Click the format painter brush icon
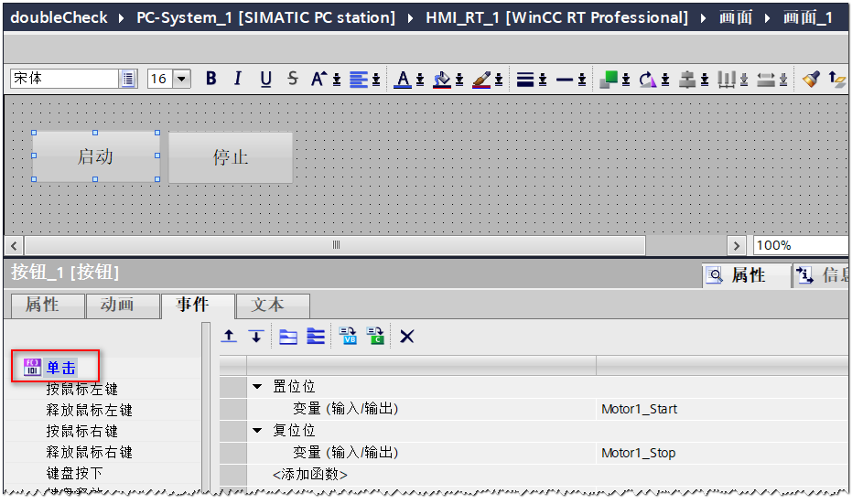Screen dimensions: 852x504 click(x=811, y=80)
